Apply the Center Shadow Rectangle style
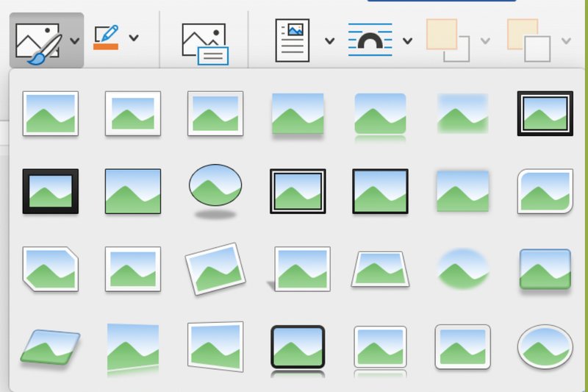 pyautogui.click(x=463, y=191)
